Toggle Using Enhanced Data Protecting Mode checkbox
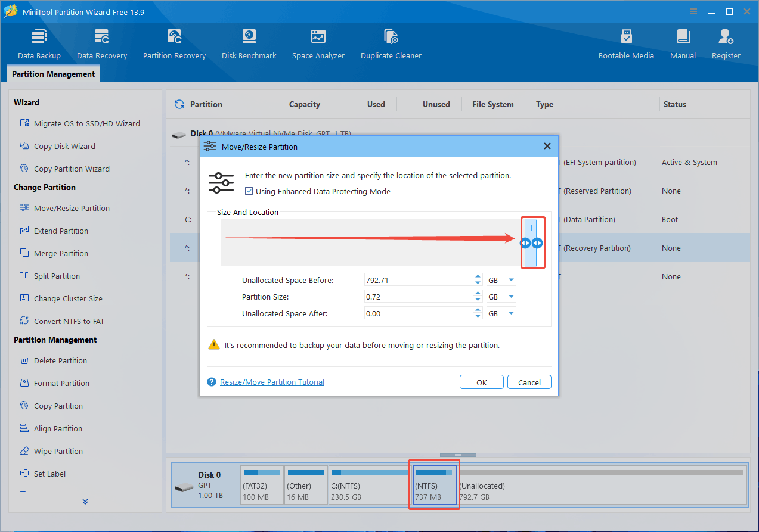The height and width of the screenshot is (532, 759). pos(249,191)
